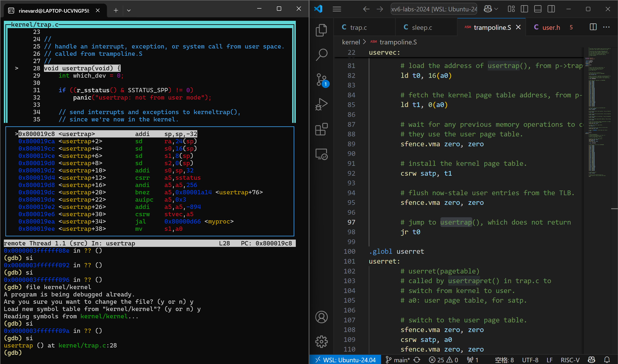Open Remote Explorer view icon

pyautogui.click(x=321, y=154)
